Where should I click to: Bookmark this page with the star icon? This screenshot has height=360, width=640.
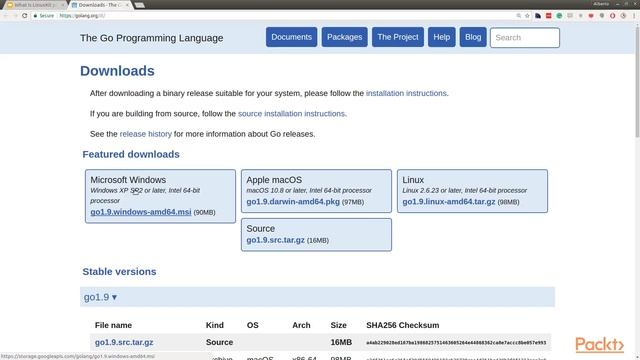[x=527, y=16]
